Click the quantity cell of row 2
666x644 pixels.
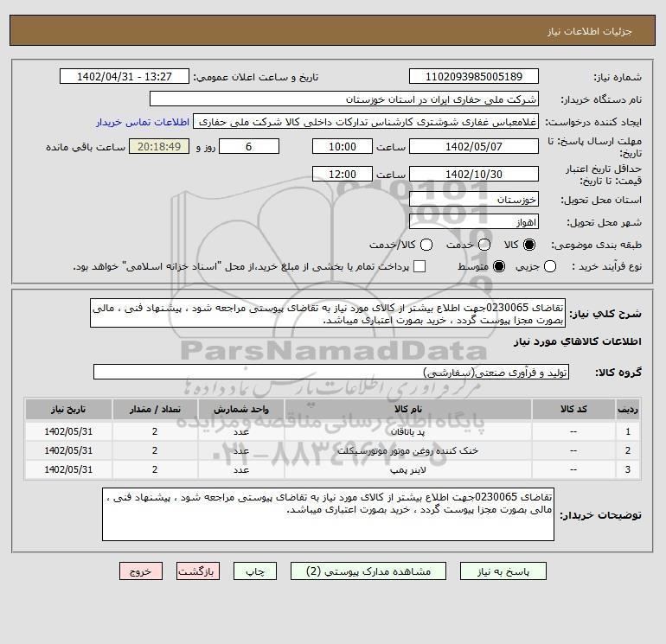(x=155, y=451)
